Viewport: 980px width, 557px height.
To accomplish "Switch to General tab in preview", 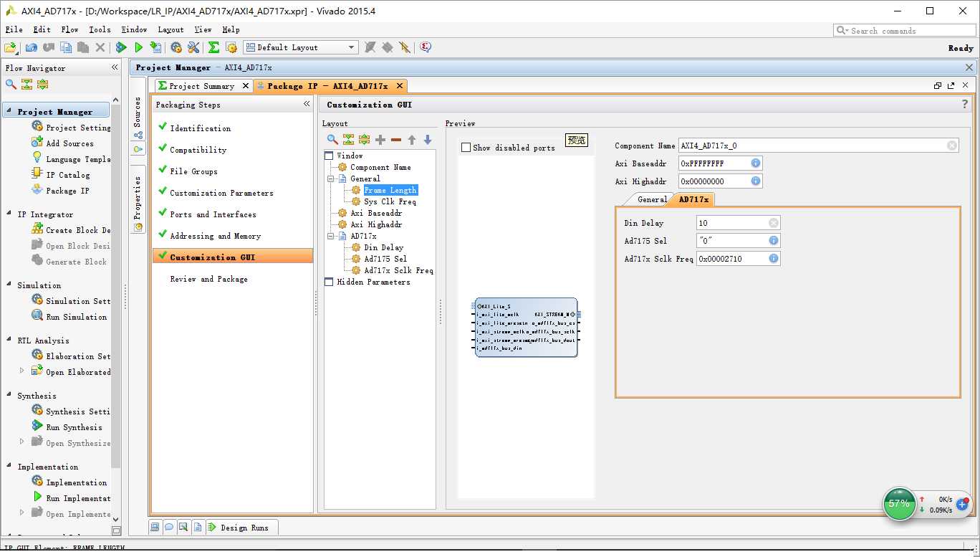I will point(652,199).
